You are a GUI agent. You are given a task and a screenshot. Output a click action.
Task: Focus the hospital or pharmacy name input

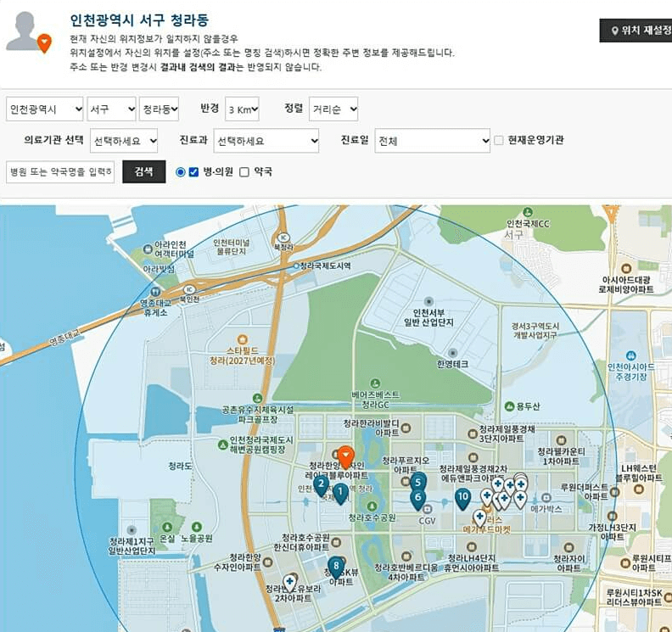[x=60, y=172]
